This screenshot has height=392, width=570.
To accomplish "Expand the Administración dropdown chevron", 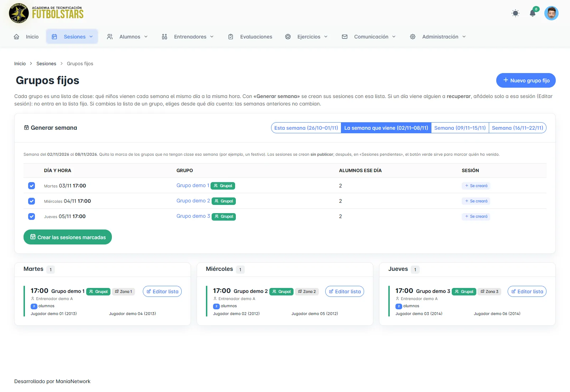I will (x=464, y=37).
